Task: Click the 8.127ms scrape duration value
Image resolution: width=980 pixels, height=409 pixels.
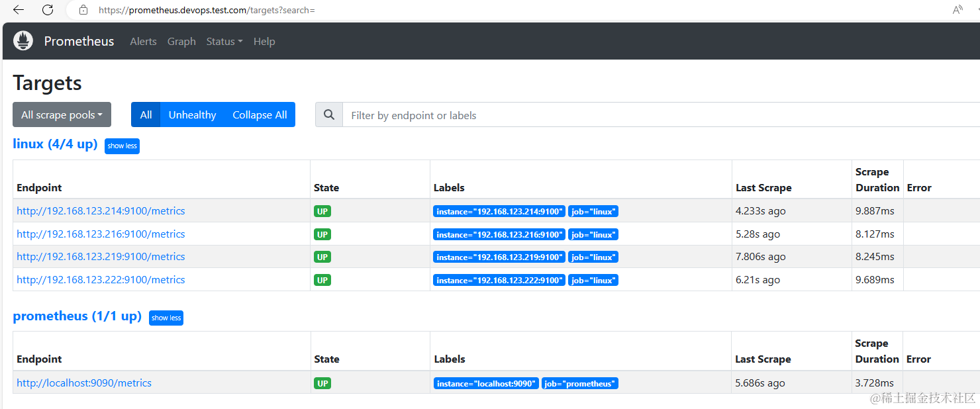Action: 875,234
